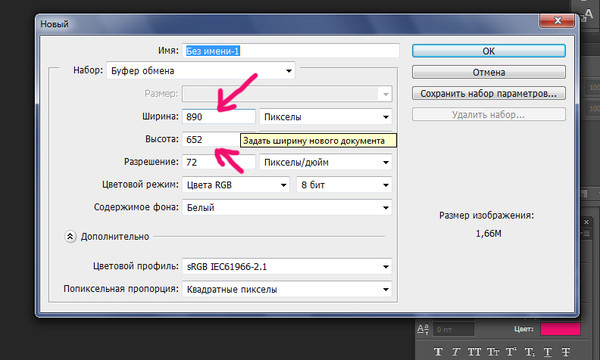Image resolution: width=600 pixels, height=360 pixels.
Task: Toggle Subscript text icon
Action: [x=530, y=352]
